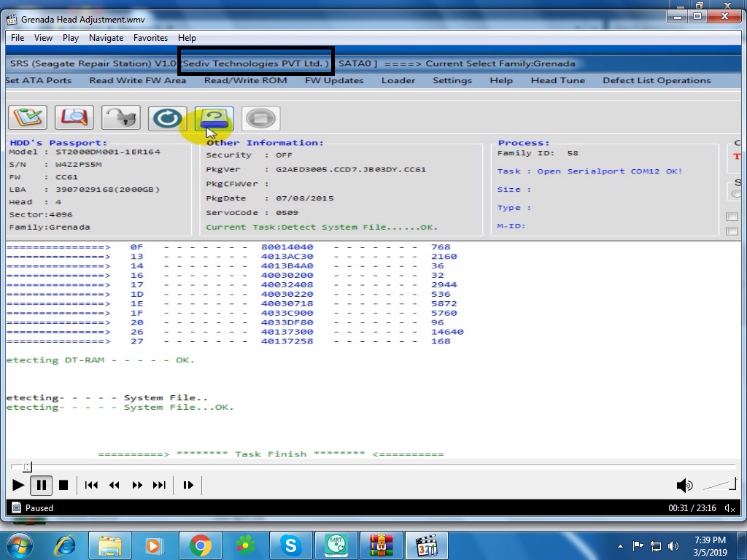Toggle the lower checkbox at the SRS right edge
The height and width of the screenshot is (560, 747).
(x=732, y=231)
